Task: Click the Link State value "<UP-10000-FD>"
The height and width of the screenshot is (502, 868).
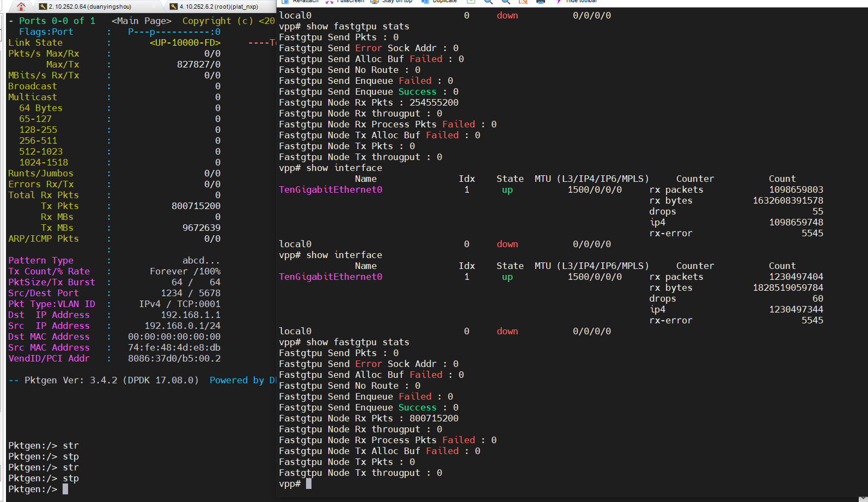Action: [185, 42]
